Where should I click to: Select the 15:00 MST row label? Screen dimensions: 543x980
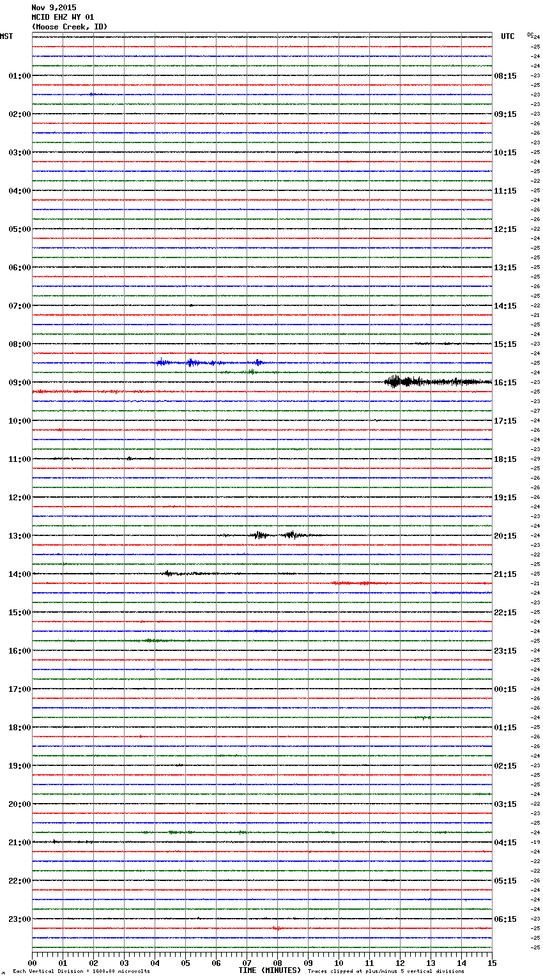coord(20,613)
